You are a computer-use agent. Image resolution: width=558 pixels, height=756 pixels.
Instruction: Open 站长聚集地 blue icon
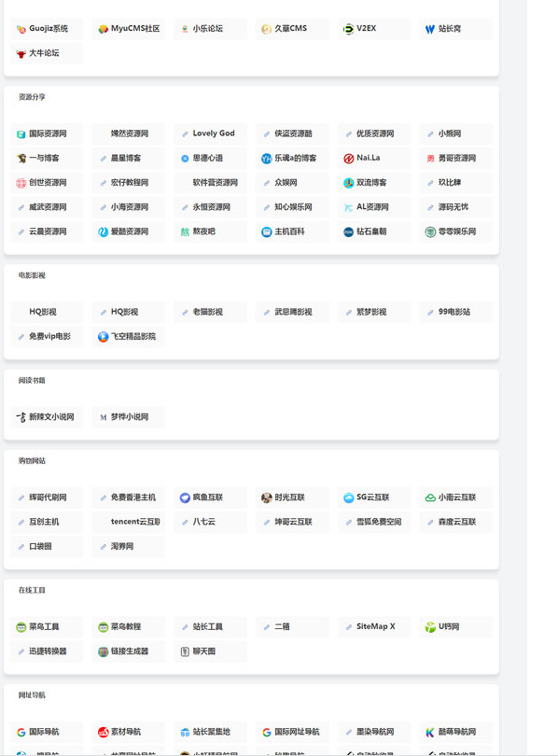click(x=185, y=733)
